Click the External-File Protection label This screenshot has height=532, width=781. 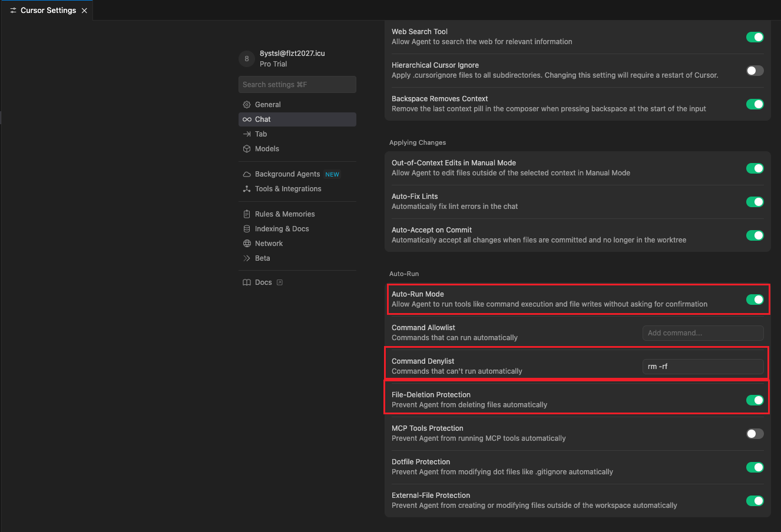[431, 496]
